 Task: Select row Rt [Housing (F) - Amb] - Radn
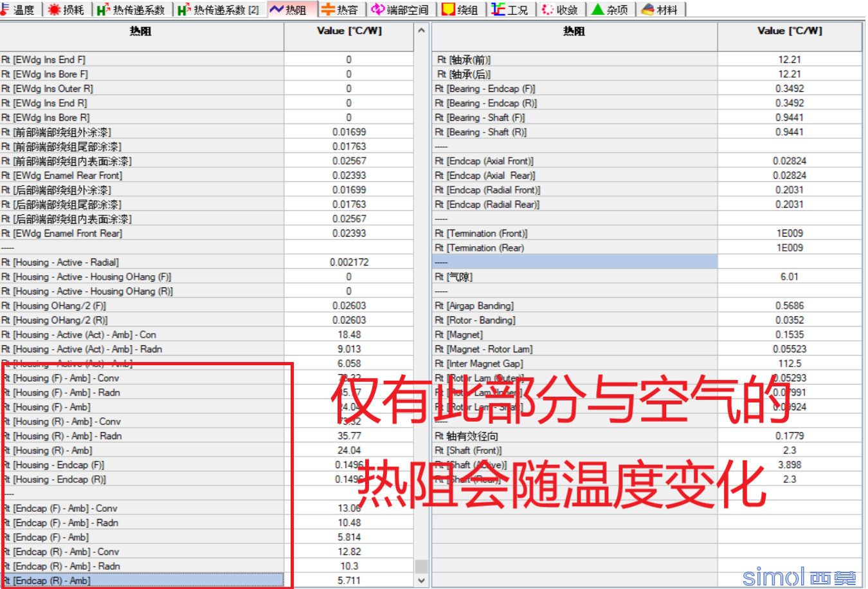pyautogui.click(x=141, y=393)
